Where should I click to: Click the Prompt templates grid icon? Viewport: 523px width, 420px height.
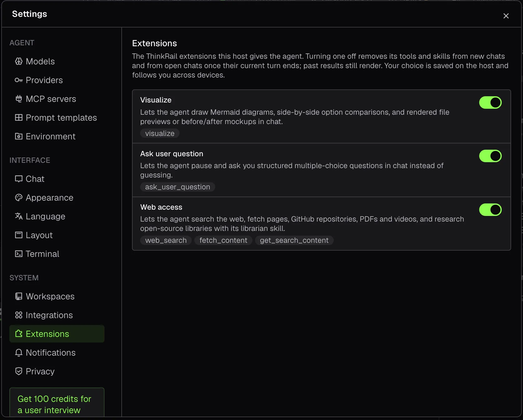click(x=19, y=117)
